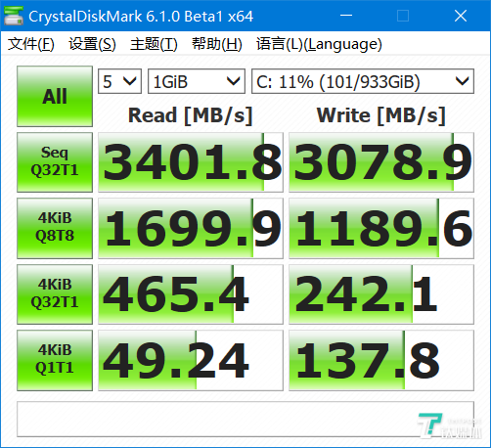Click the Seq read result 3401.8

point(191,162)
